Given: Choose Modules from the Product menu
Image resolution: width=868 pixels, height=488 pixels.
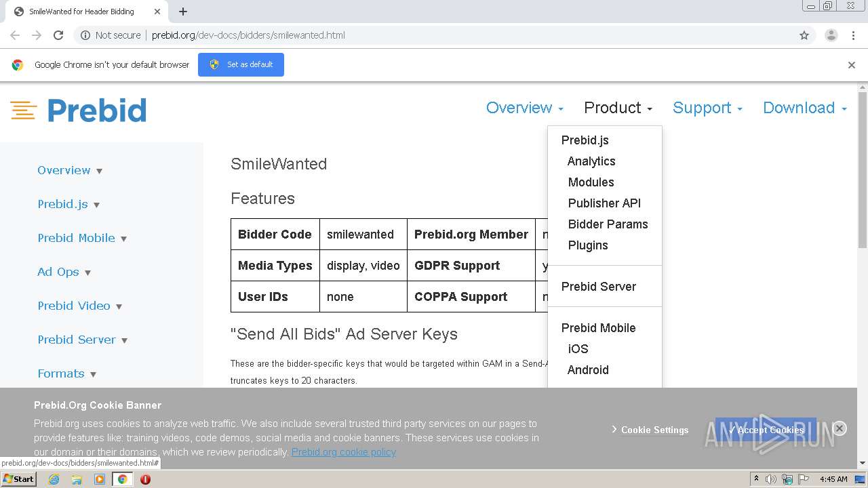Looking at the screenshot, I should [591, 182].
